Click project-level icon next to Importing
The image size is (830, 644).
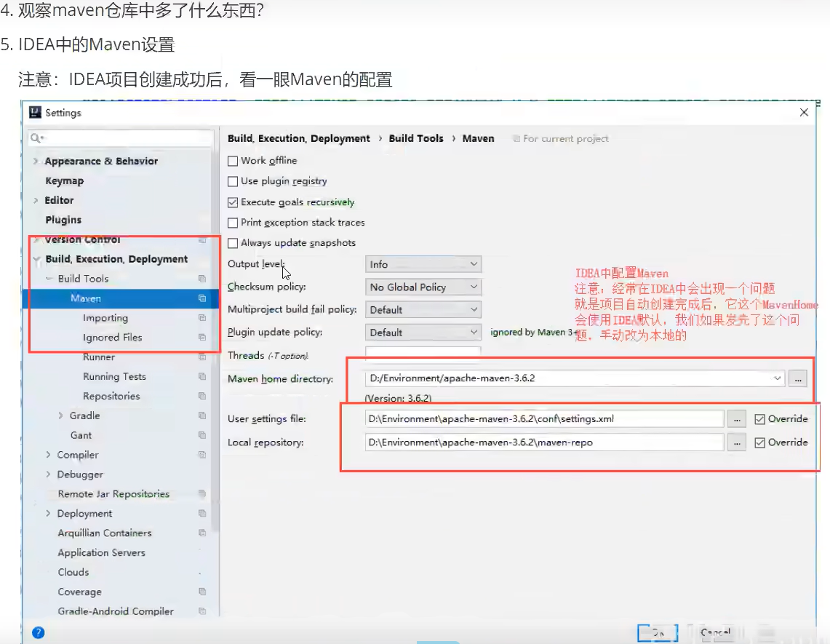201,318
